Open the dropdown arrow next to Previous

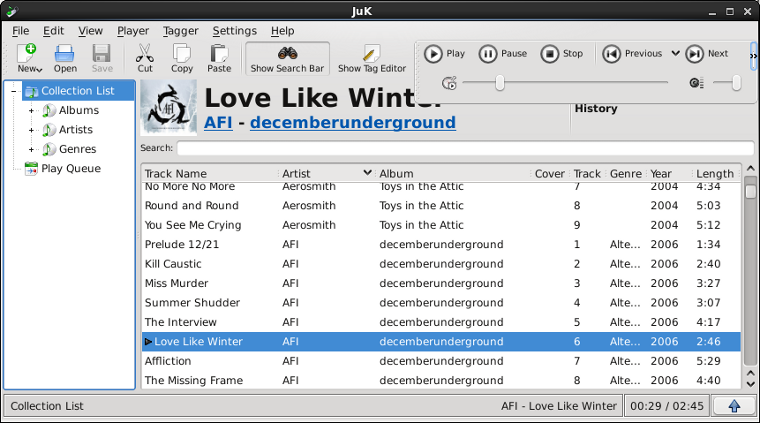coord(675,54)
